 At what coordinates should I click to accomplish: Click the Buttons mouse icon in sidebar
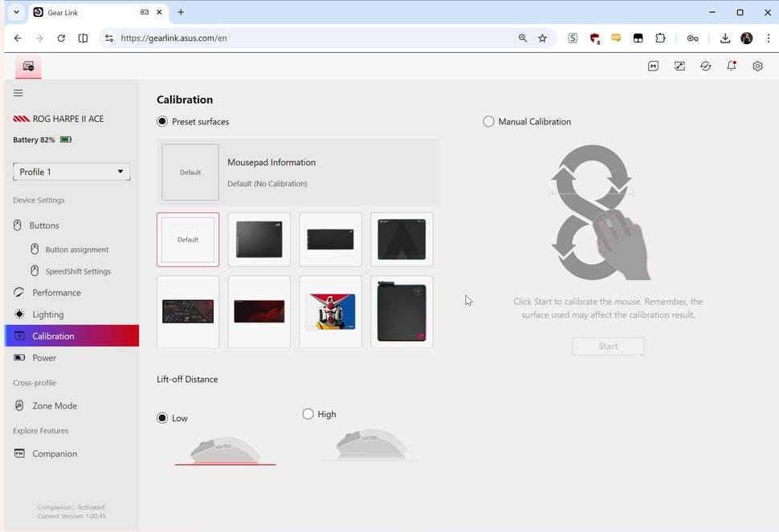tap(18, 225)
